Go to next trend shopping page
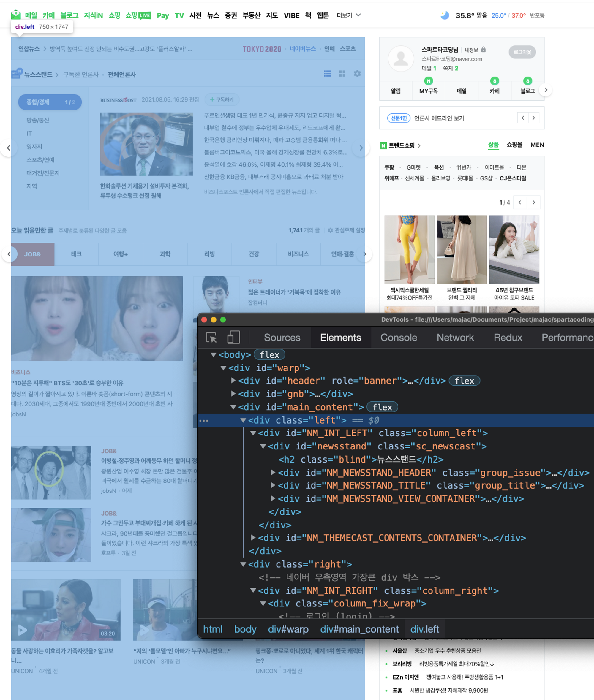The height and width of the screenshot is (700, 594). (x=534, y=202)
